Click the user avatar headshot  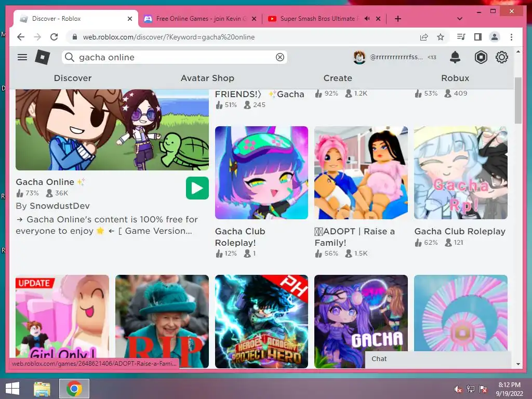tap(360, 57)
